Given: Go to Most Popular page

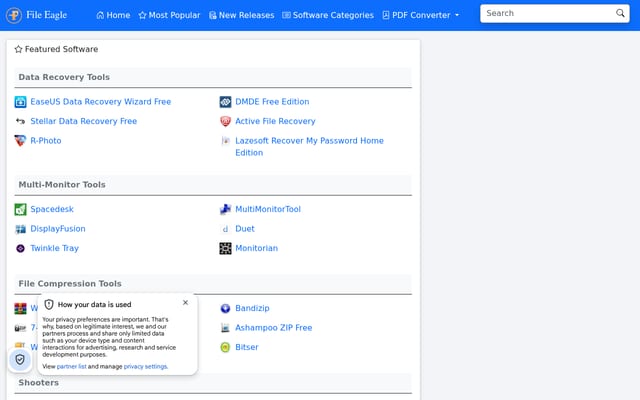Looking at the screenshot, I should [169, 15].
